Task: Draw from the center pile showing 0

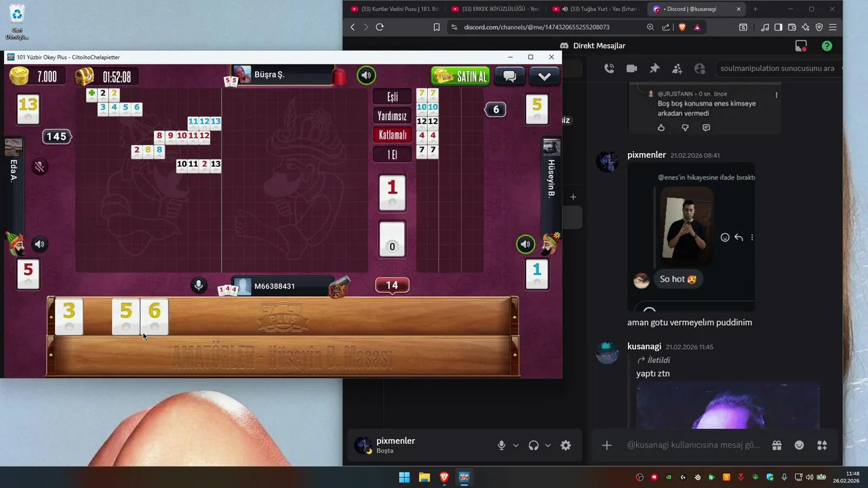Action: click(x=392, y=240)
